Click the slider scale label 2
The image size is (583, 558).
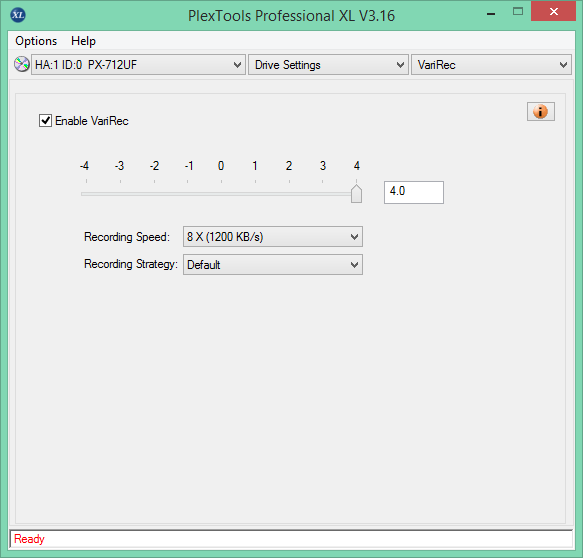(289, 166)
